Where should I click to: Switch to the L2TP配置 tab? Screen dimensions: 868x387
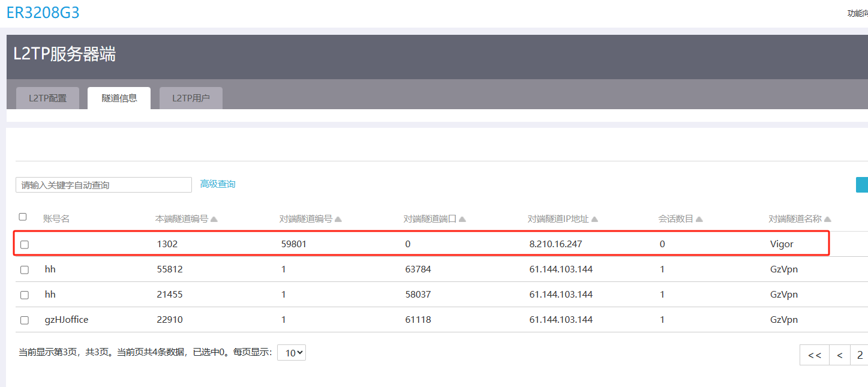coord(48,98)
